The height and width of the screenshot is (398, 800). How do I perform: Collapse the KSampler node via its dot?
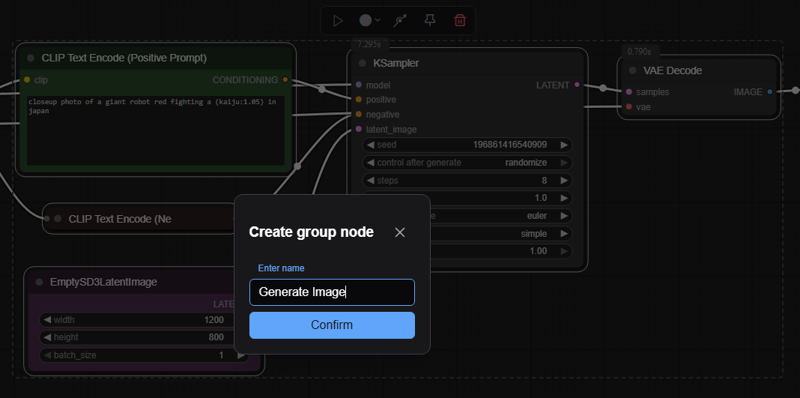click(362, 63)
